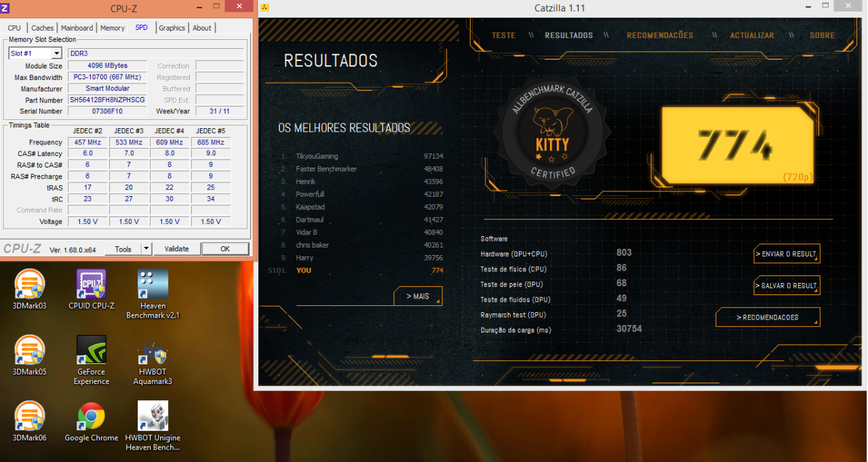Click the Manufacturer Smart Modular field
This screenshot has height=462, width=868.
(108, 88)
